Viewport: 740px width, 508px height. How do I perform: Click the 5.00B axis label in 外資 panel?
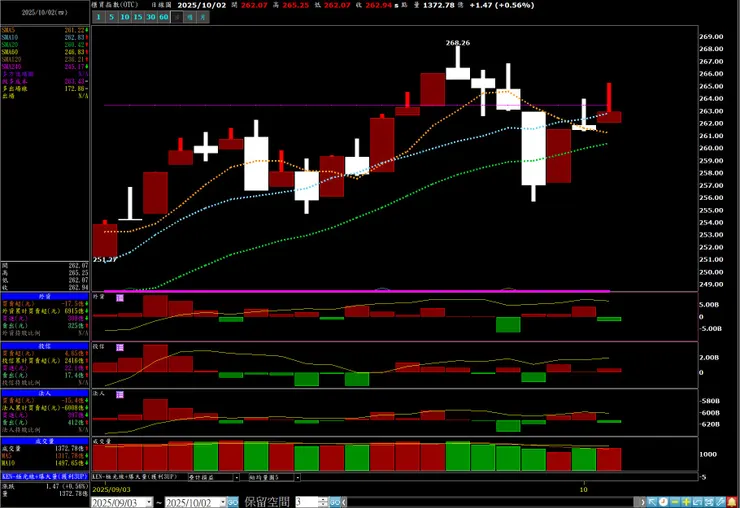pos(709,305)
